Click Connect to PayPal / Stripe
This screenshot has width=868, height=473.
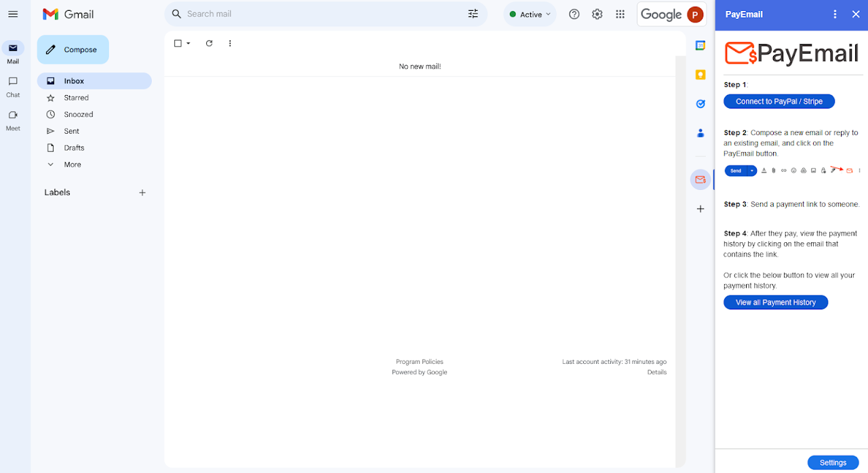coord(779,101)
